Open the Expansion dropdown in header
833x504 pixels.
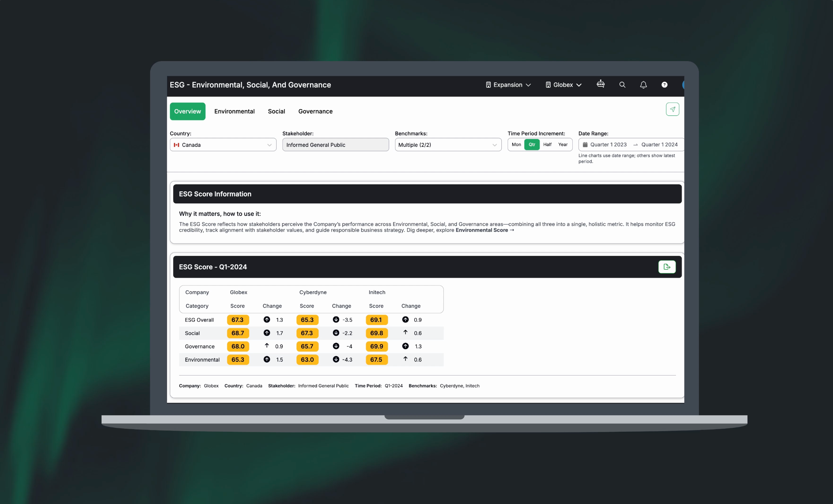[508, 85]
